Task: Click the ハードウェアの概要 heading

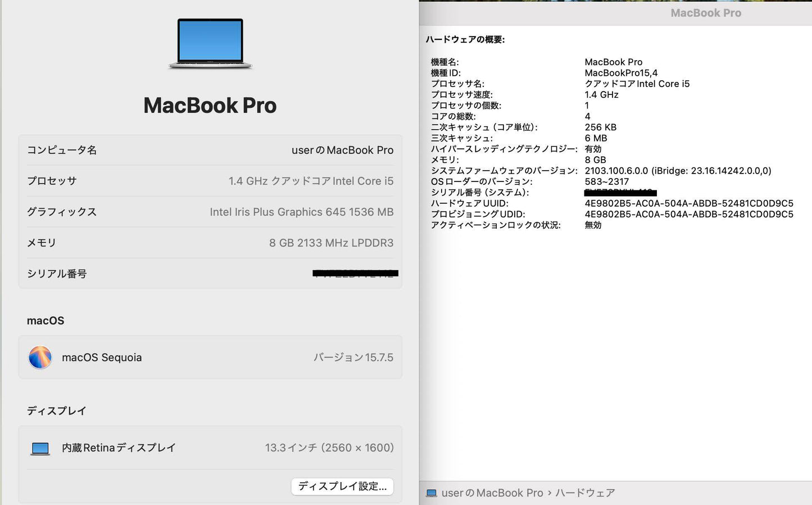Action: pos(465,39)
